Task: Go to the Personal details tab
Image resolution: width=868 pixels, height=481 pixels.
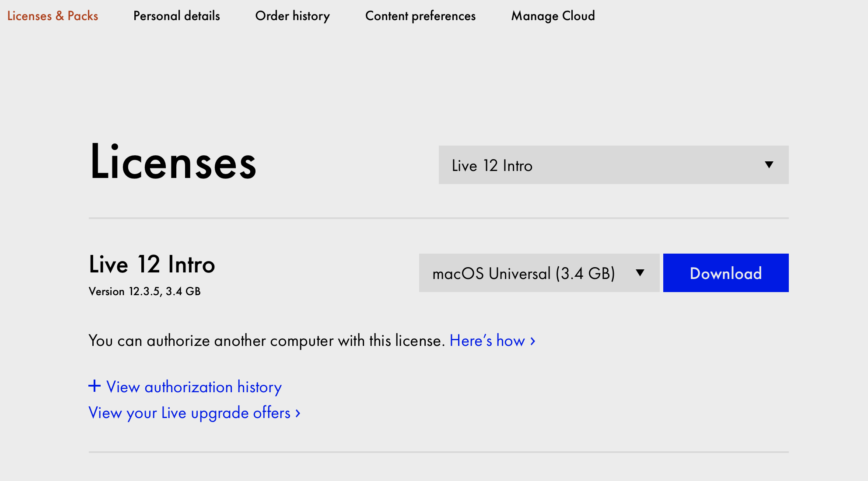Action: point(176,16)
